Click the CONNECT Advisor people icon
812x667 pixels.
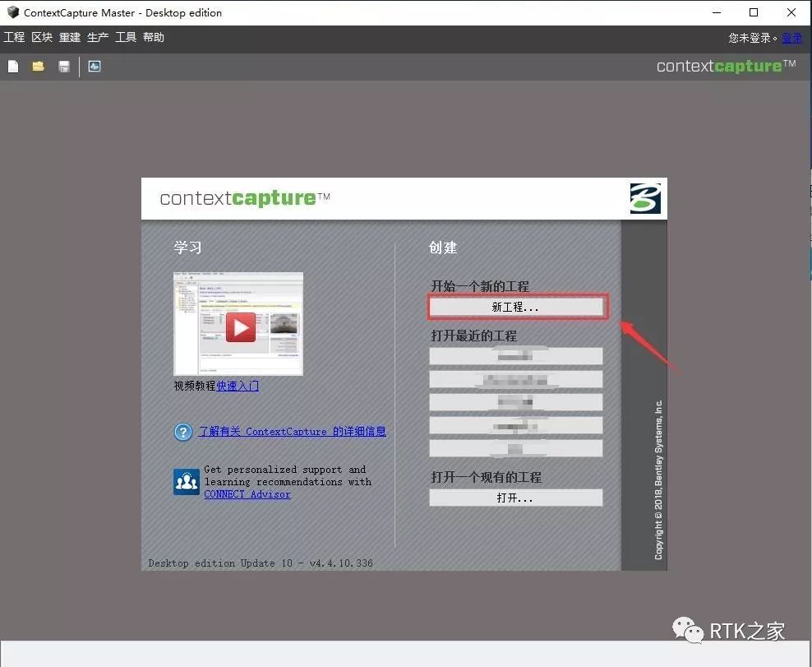coord(187,482)
